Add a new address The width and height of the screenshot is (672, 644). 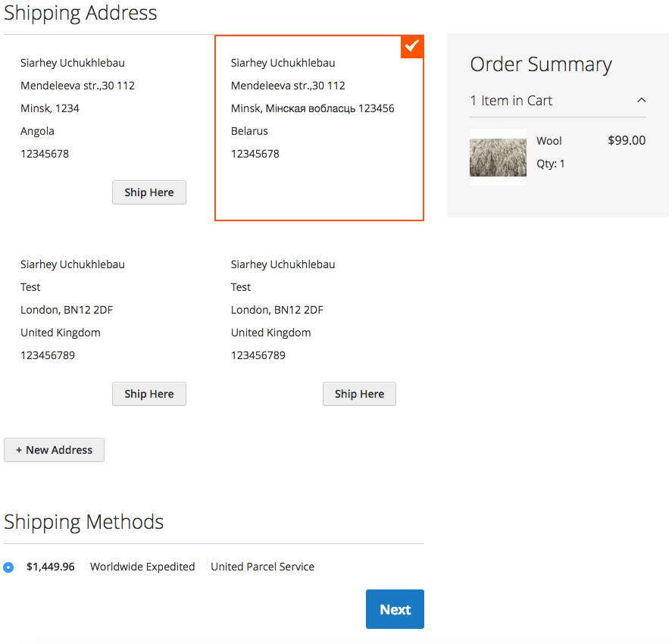coord(54,450)
